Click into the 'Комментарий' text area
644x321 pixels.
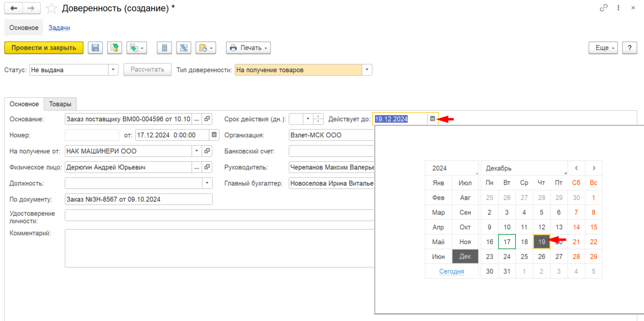(220, 248)
